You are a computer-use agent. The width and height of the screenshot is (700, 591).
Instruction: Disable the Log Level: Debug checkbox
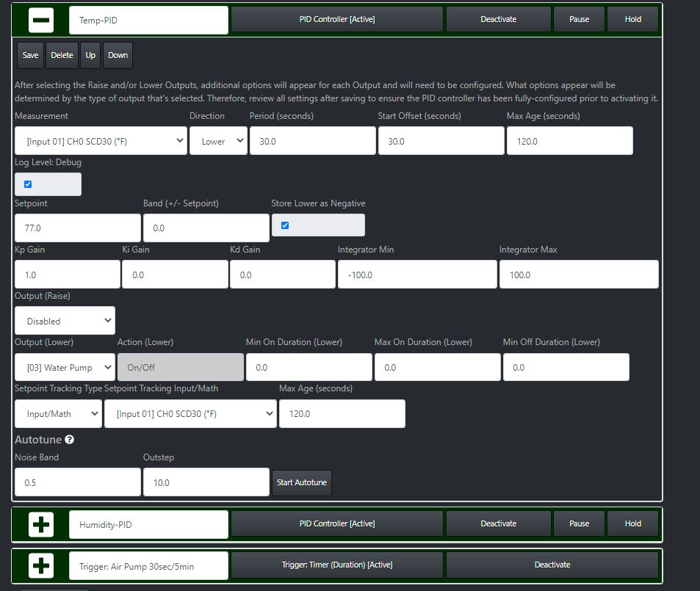26,184
